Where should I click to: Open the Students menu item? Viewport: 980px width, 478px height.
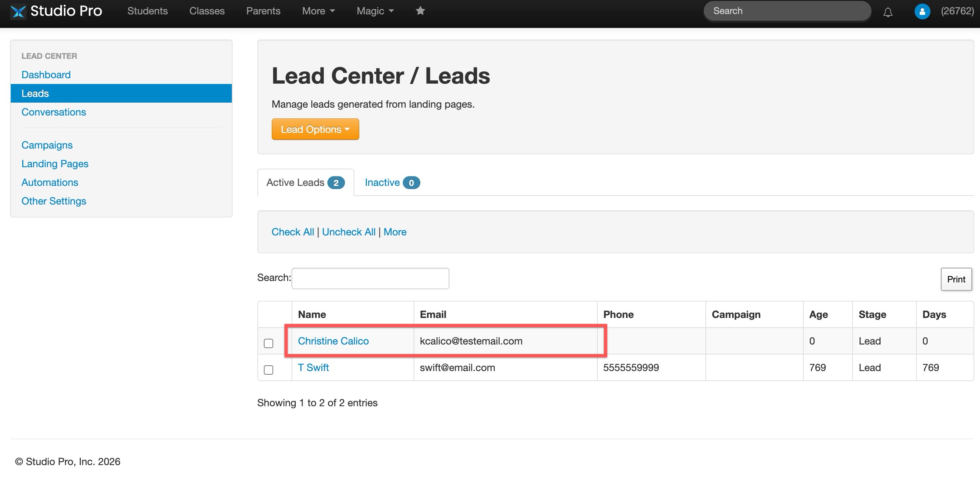[147, 11]
